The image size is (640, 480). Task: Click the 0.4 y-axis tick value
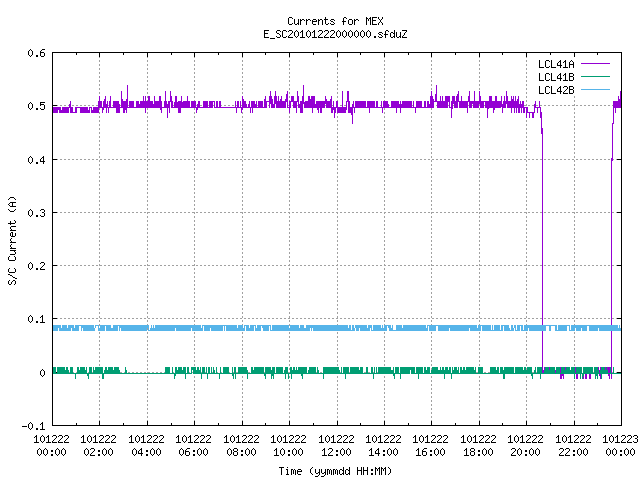click(x=36, y=160)
